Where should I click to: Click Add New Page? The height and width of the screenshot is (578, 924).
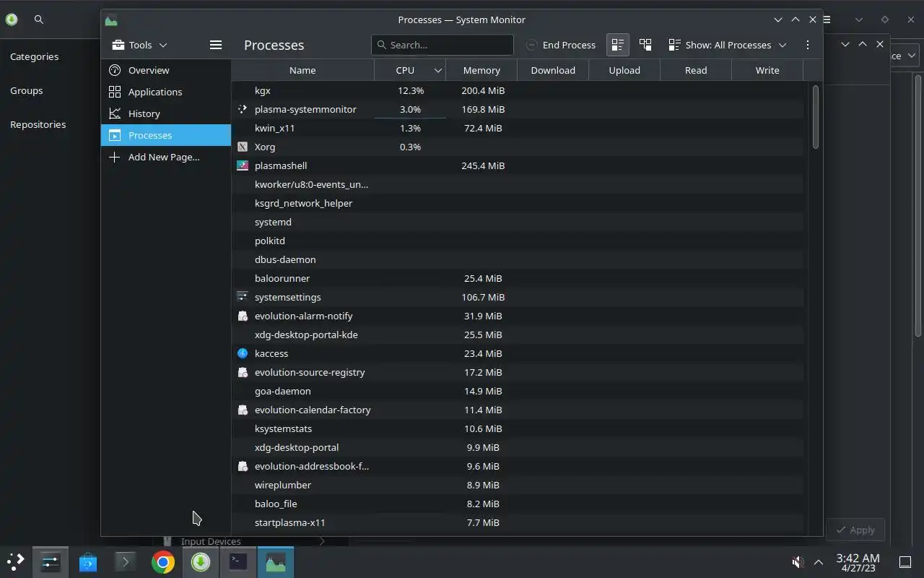pyautogui.click(x=166, y=157)
